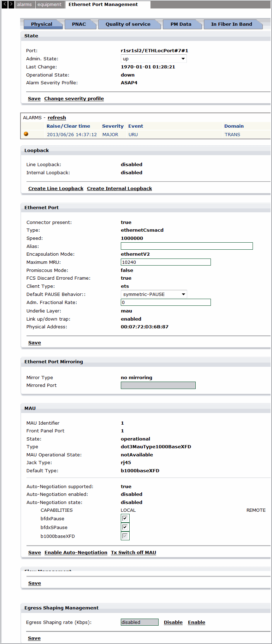Click Create Line Loopback link
Viewport: 272px width, 644px height.
[56, 189]
